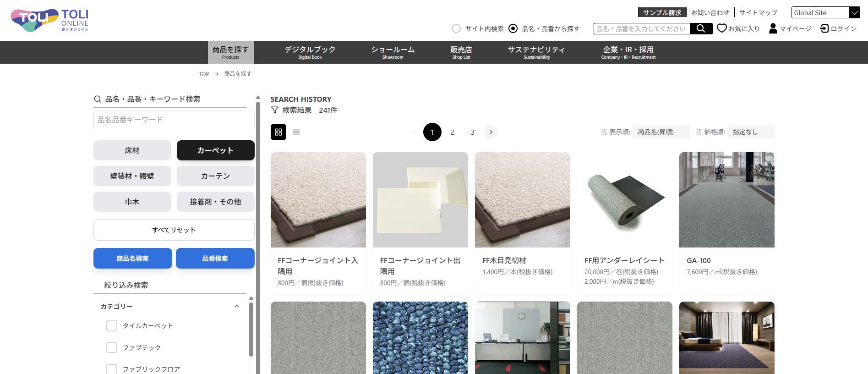Select the サイト内検索 radio button
Image resolution: width=868 pixels, height=374 pixels.
[456, 28]
